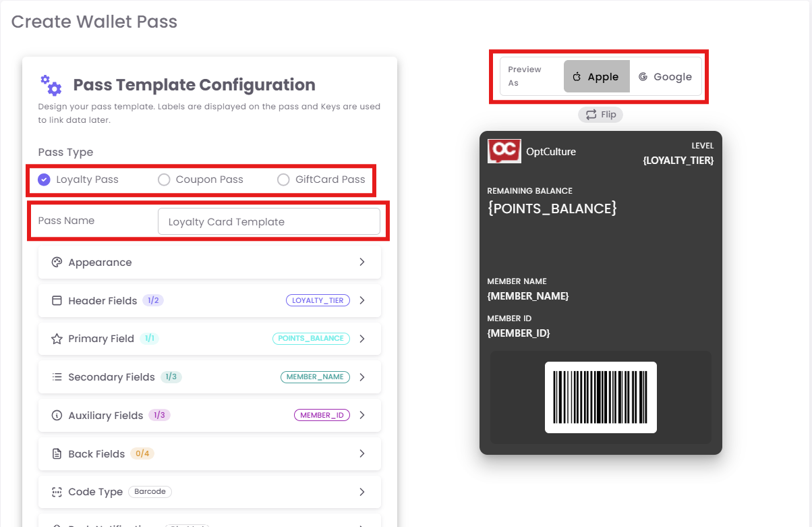Select the GiftCard Pass radio option

[283, 179]
